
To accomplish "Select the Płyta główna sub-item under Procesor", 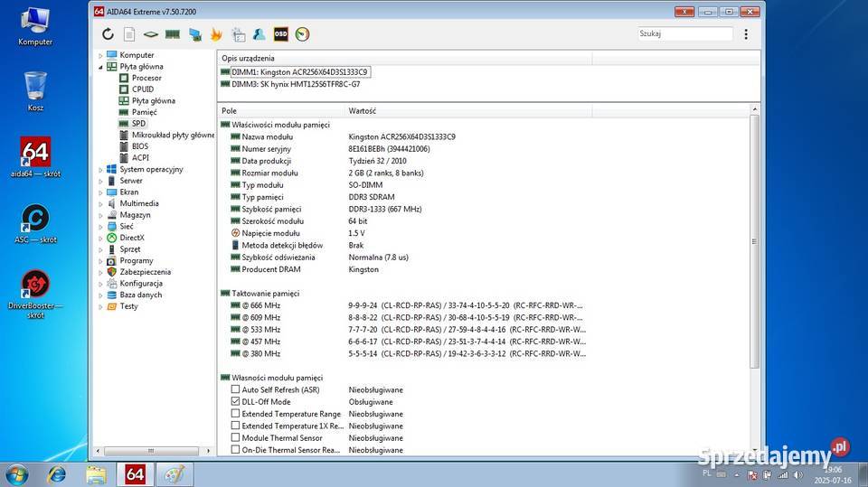I will [x=154, y=100].
